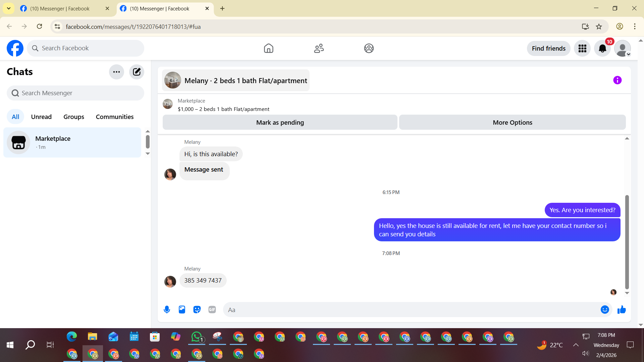Open Facebook notifications bell
The width and height of the screenshot is (644, 362).
(x=602, y=49)
